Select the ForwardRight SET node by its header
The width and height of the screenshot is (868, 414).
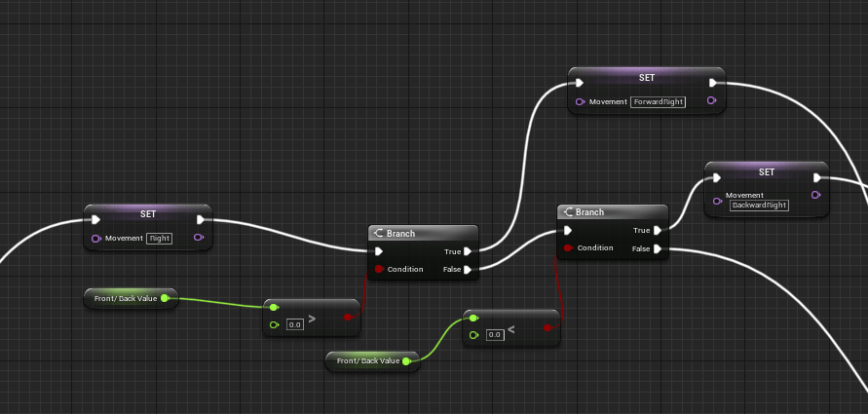(x=646, y=77)
